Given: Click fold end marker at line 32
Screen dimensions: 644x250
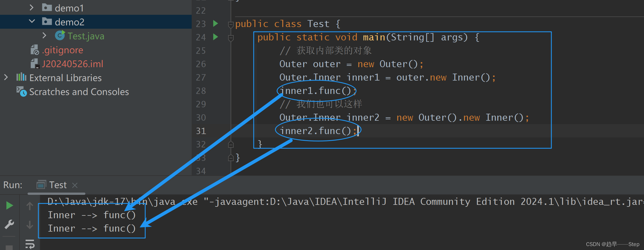Looking at the screenshot, I should click(x=231, y=144).
